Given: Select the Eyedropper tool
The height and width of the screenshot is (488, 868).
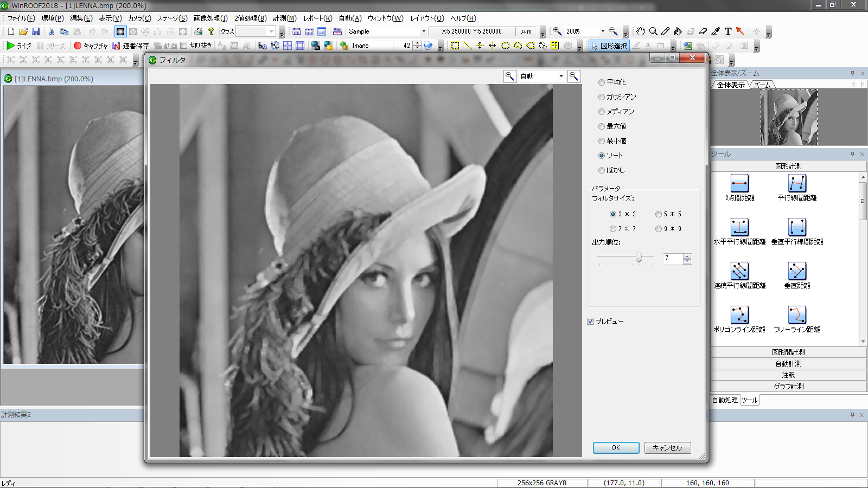Looking at the screenshot, I should [716, 31].
